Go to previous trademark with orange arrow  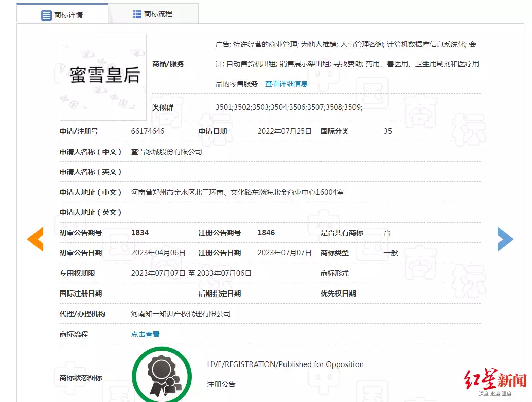(x=36, y=239)
